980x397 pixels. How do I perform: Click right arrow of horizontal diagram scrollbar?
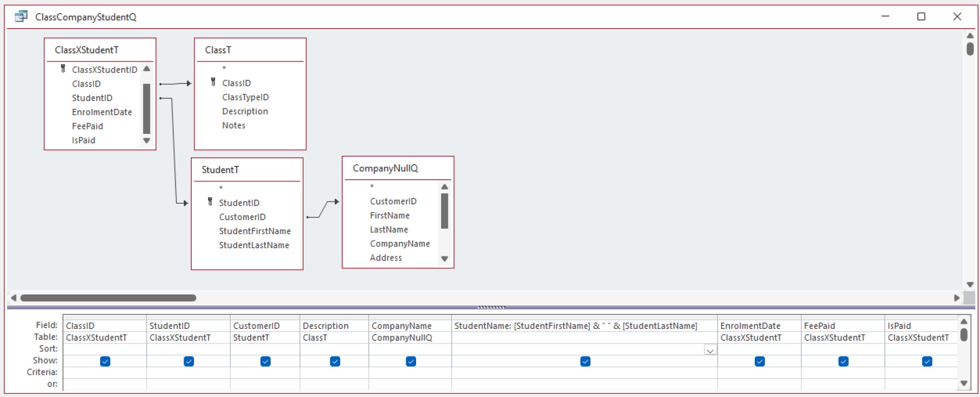point(956,298)
